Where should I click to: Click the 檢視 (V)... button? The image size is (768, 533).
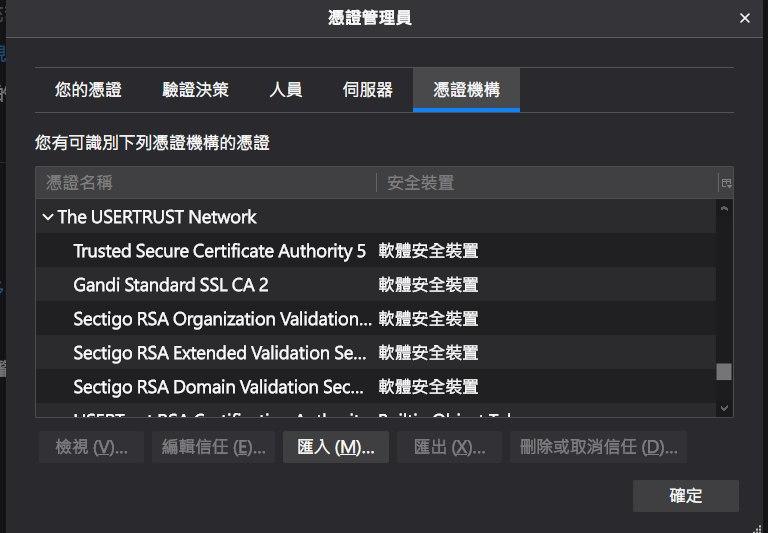92,447
